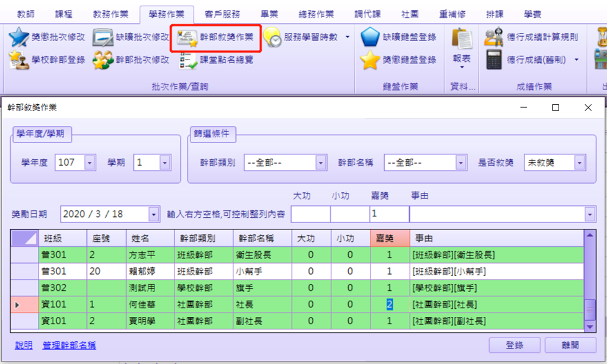Open the 說明 link
607x364 pixels.
point(24,345)
